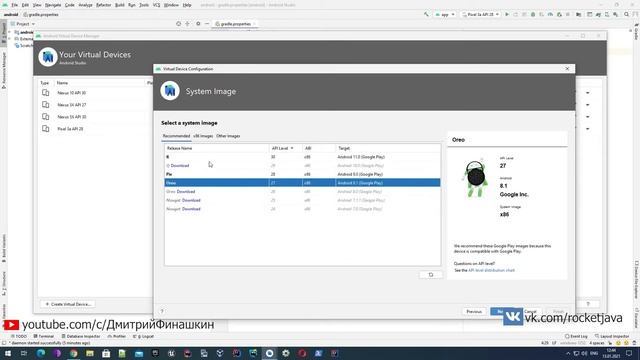Open Windows Settings gear on taskbar
The width and height of the screenshot is (640, 360).
coord(286,353)
